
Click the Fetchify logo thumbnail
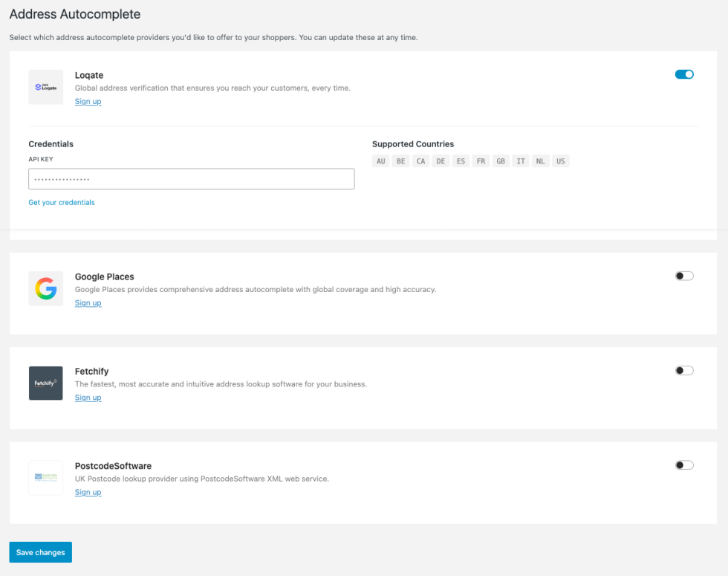(46, 383)
